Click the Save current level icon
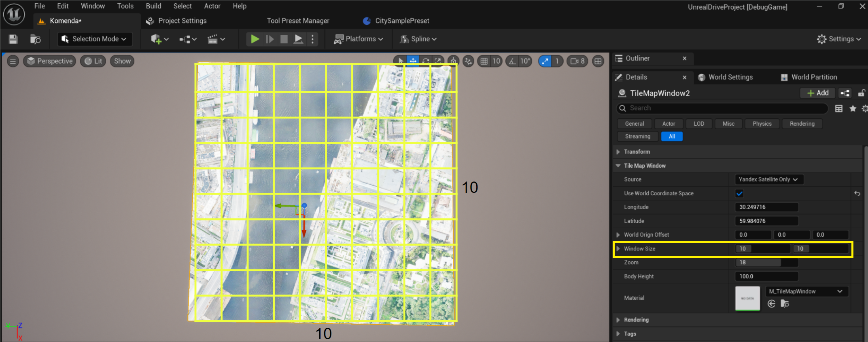 pyautogui.click(x=13, y=39)
